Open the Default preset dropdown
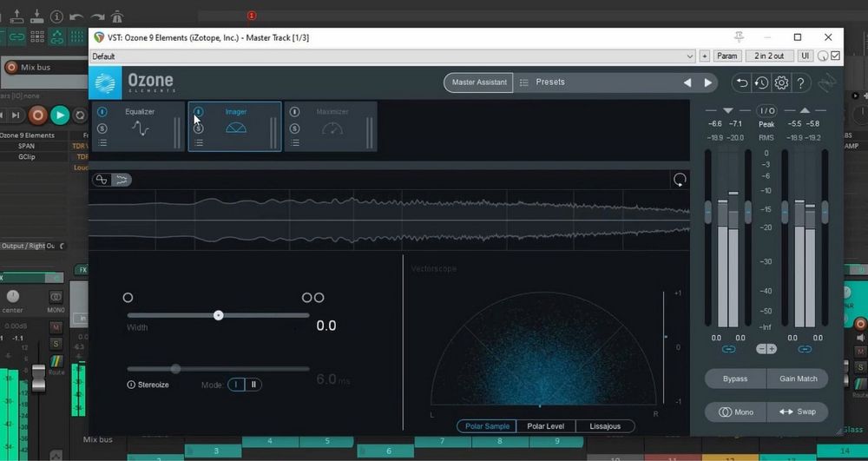The width and height of the screenshot is (868, 461). point(392,56)
